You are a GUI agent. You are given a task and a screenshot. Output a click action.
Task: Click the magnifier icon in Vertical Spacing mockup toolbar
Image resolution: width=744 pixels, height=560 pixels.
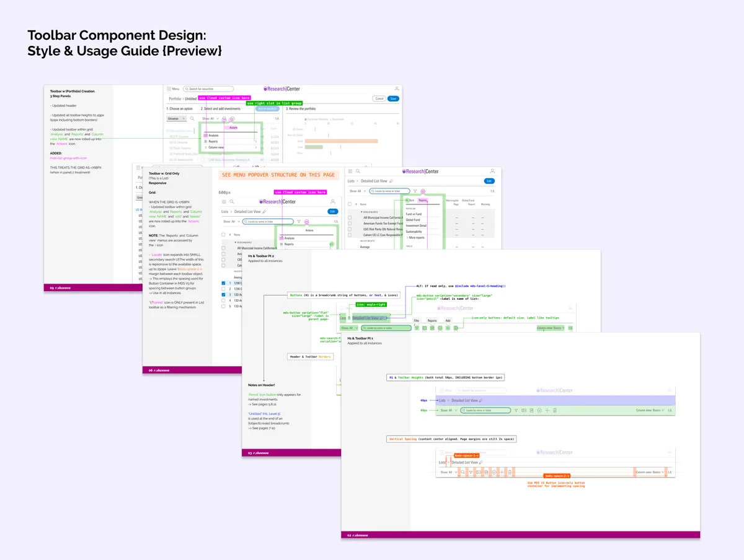click(463, 472)
